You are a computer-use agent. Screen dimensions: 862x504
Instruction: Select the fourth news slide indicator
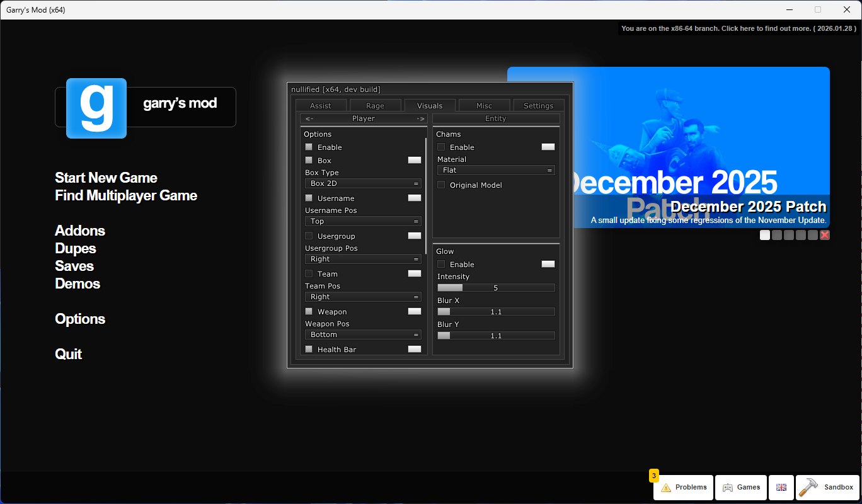click(801, 235)
